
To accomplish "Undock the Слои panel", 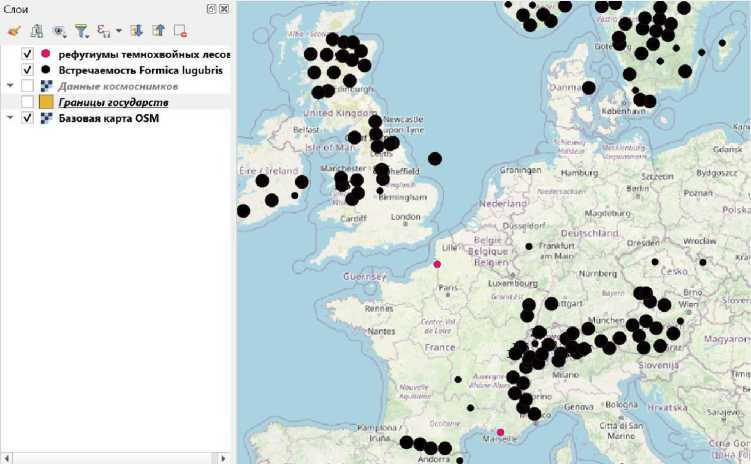I will 212,9.
